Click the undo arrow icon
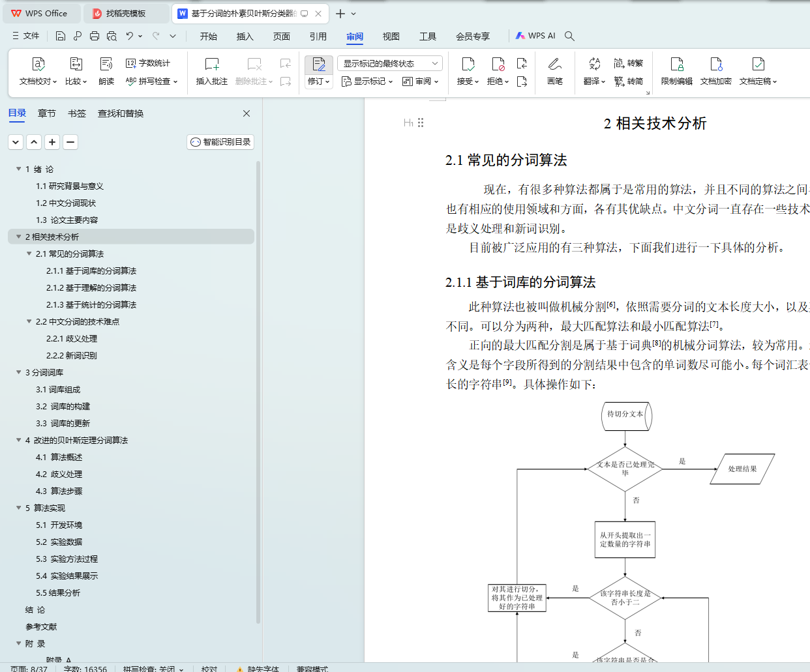 [x=130, y=36]
